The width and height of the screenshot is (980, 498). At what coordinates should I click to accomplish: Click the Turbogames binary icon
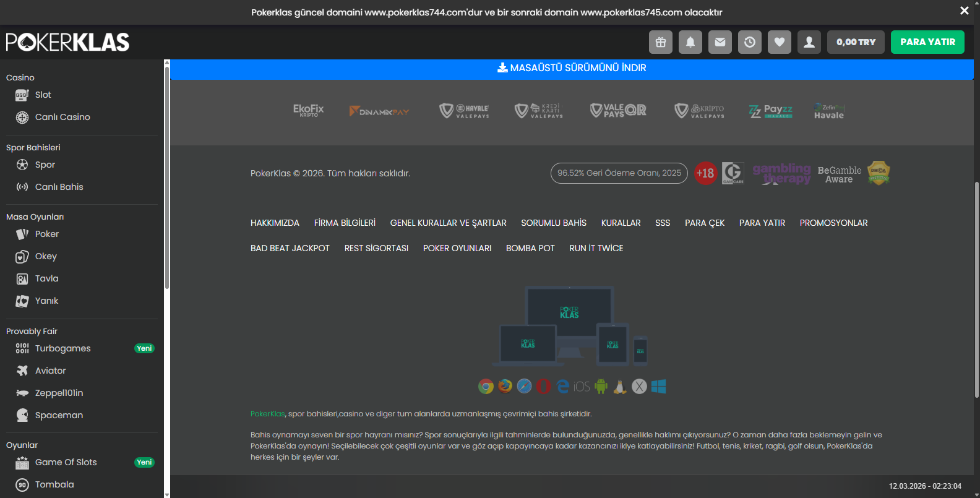click(22, 348)
